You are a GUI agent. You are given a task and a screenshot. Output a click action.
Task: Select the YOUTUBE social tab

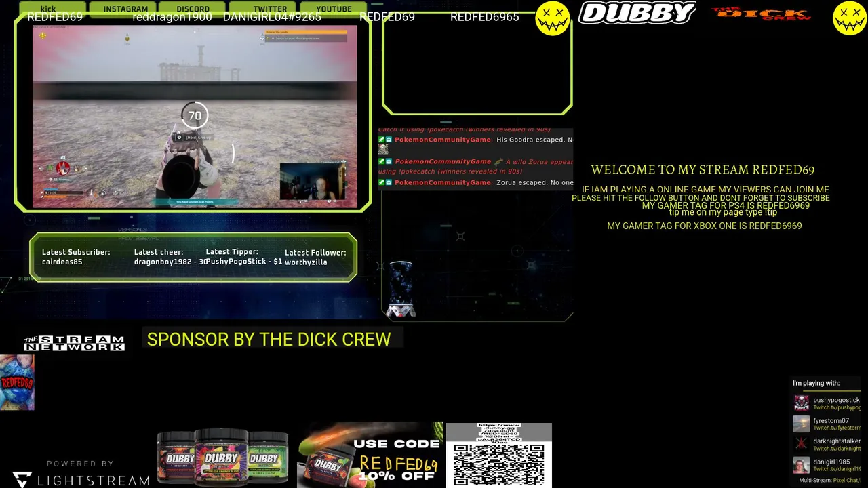coord(334,8)
